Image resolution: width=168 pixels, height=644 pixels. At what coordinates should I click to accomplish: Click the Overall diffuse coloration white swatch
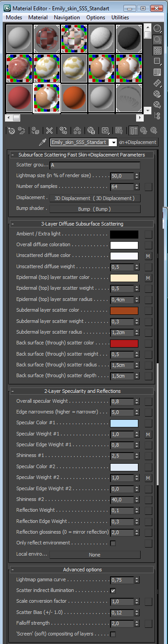124,245
